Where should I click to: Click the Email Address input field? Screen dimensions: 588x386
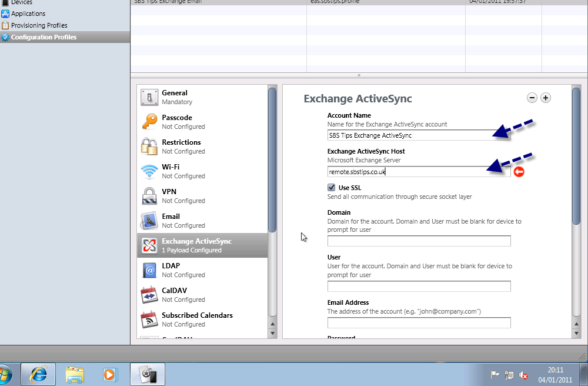click(x=419, y=322)
